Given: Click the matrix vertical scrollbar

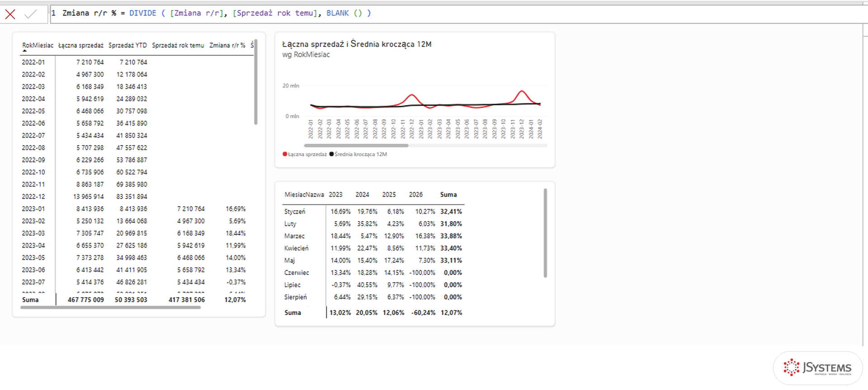Looking at the screenshot, I should pos(545,233).
